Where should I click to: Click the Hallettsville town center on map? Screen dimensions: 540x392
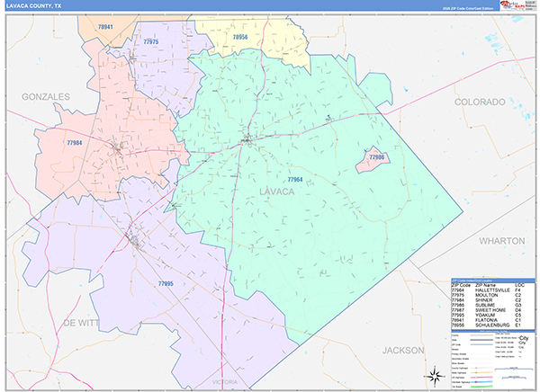pyautogui.click(x=247, y=139)
